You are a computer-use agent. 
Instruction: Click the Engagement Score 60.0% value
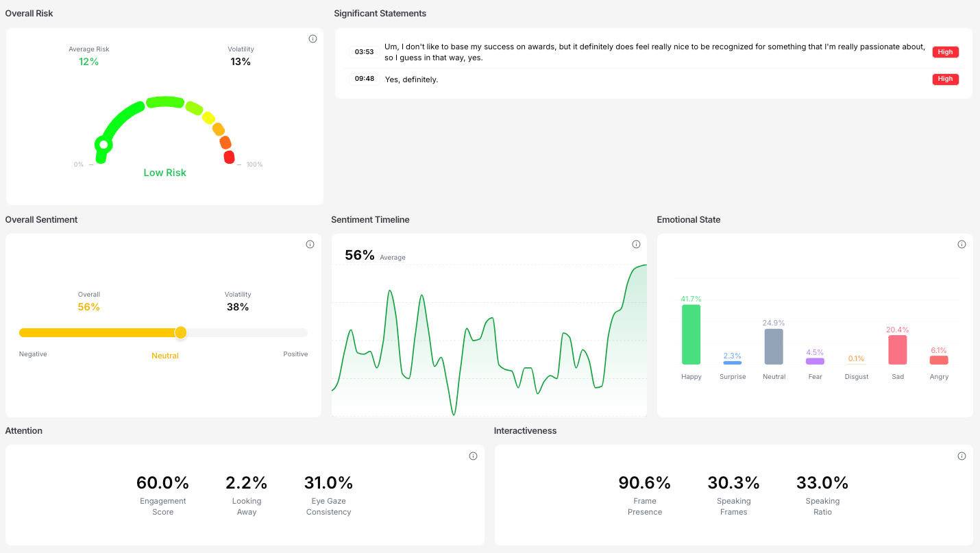[163, 483]
